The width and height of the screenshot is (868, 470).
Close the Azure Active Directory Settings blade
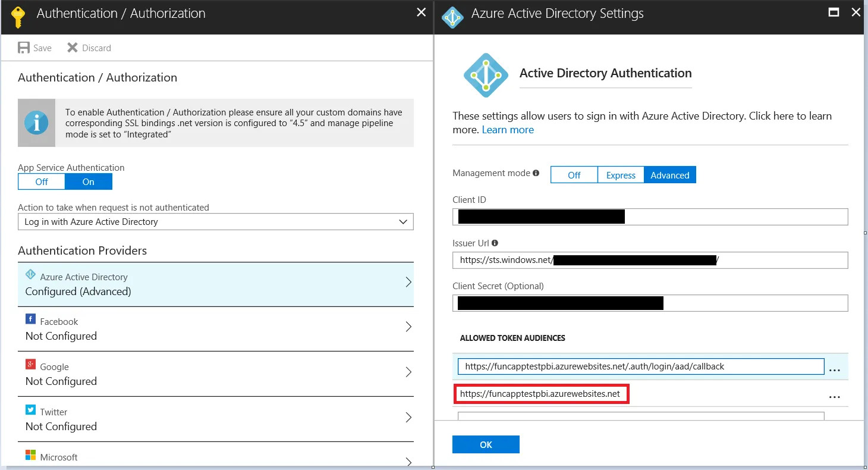(856, 12)
